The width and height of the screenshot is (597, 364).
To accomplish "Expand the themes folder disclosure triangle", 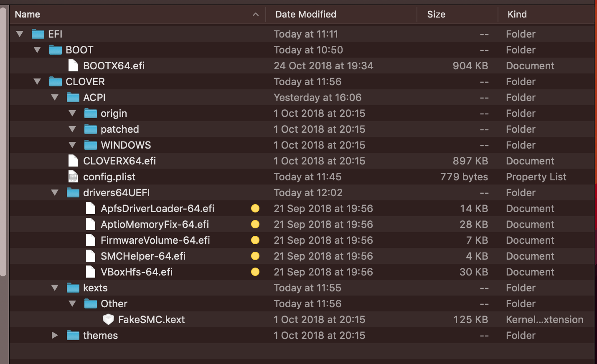I will tap(55, 335).
